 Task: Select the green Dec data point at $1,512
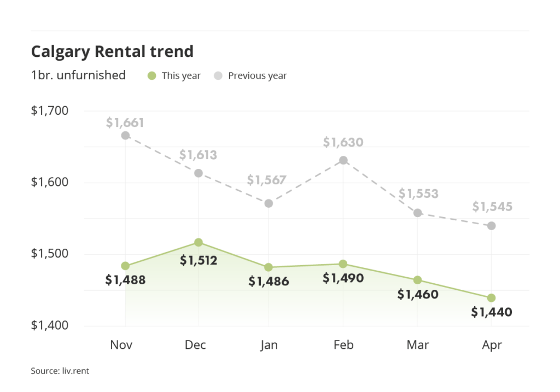[199, 242]
